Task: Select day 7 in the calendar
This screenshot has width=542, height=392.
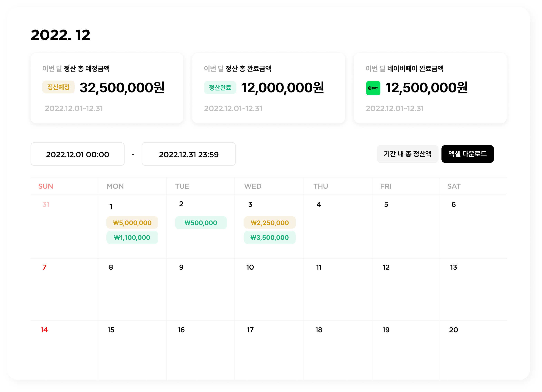Action: tap(44, 267)
